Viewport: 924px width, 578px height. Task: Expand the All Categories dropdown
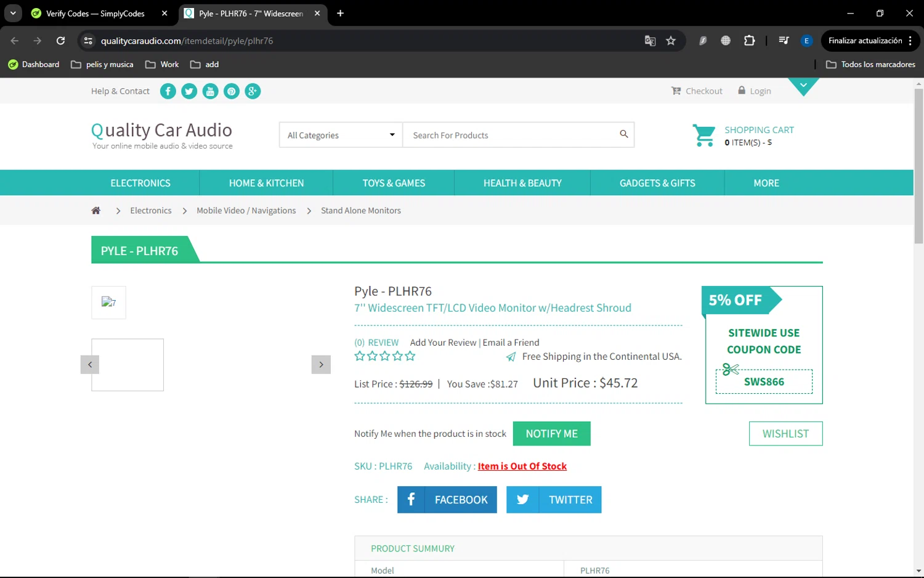(341, 135)
